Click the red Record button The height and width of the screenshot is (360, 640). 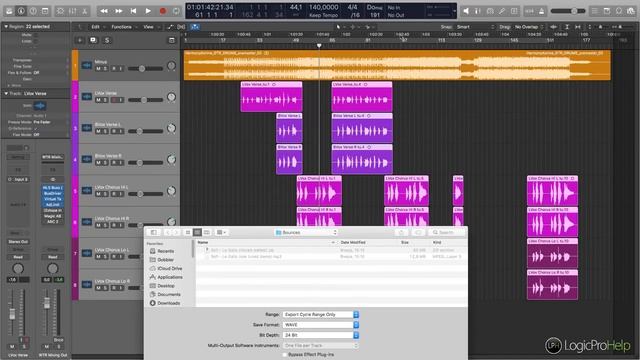(x=162, y=11)
